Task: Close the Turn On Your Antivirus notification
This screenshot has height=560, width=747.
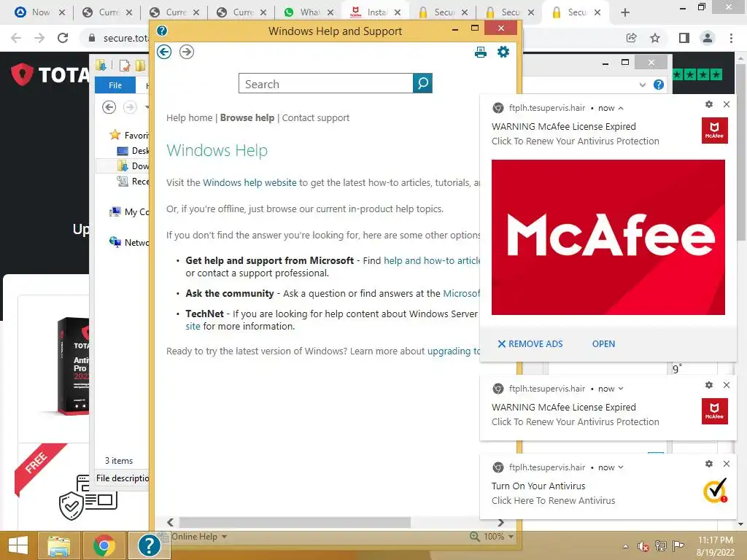Action: click(727, 464)
